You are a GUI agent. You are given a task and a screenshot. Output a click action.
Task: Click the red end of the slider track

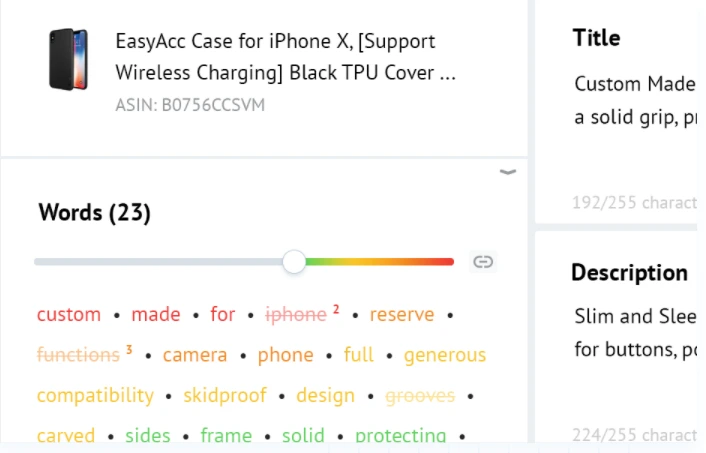[448, 262]
